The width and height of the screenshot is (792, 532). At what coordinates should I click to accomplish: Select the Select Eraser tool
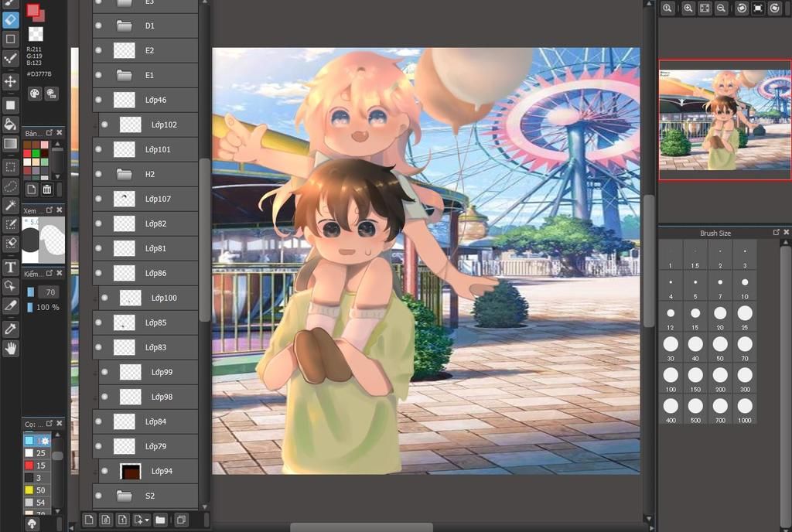pos(11,244)
